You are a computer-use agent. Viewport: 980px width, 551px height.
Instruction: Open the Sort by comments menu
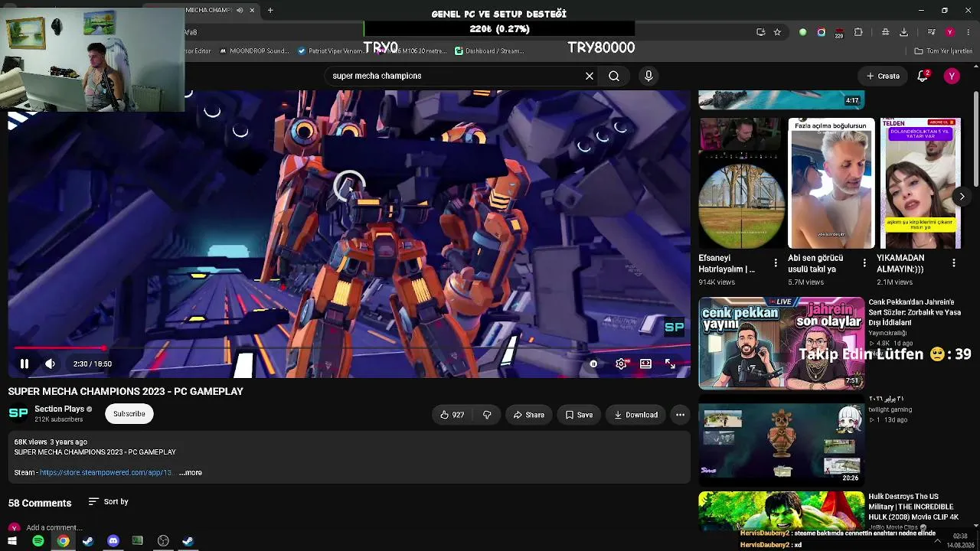(108, 502)
